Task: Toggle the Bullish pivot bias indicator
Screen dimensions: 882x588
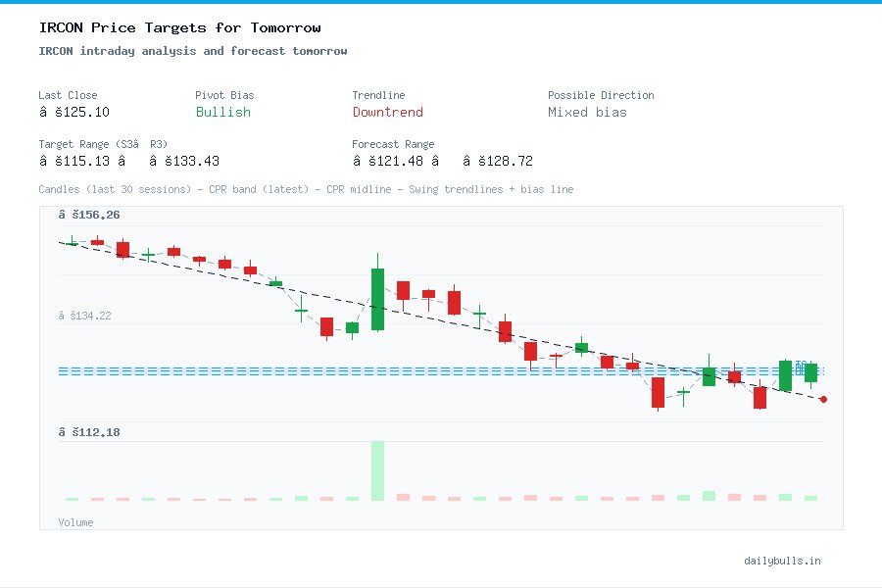Action: [222, 113]
